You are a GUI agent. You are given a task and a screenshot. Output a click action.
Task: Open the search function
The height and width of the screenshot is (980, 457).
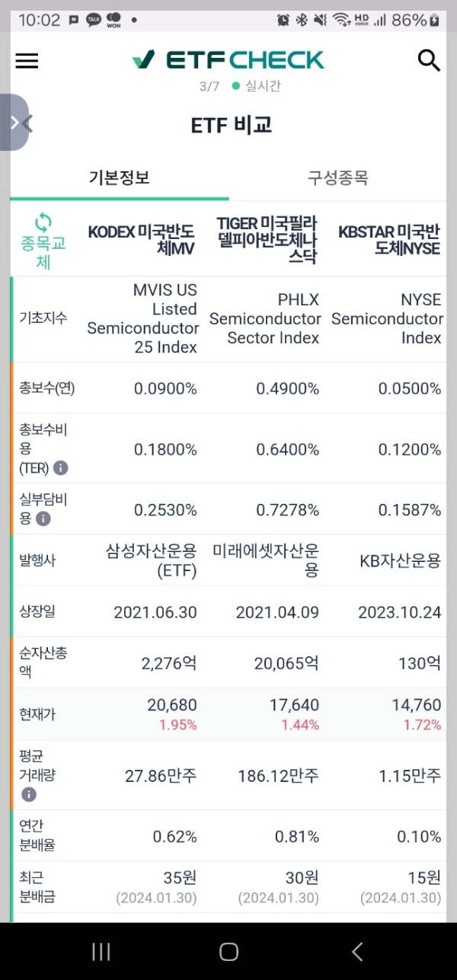point(429,60)
